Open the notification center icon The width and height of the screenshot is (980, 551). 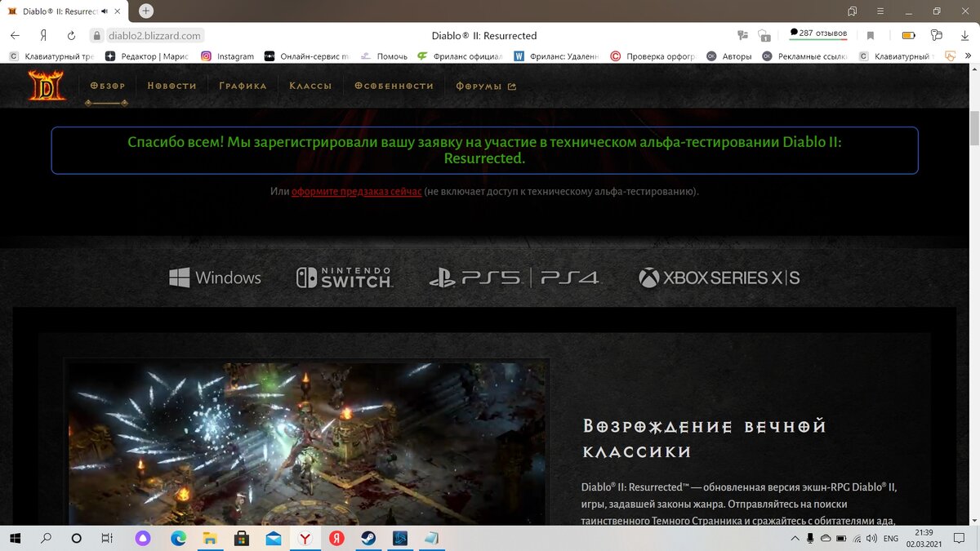[960, 539]
